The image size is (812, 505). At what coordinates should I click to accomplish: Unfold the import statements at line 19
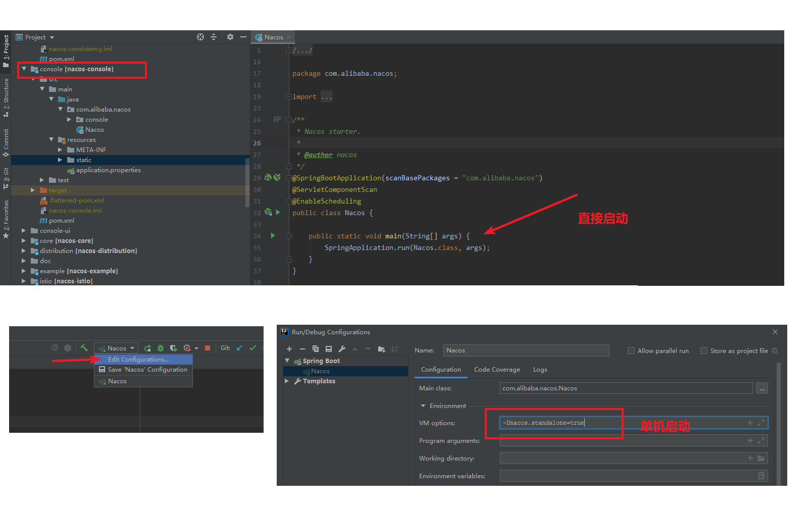289,96
